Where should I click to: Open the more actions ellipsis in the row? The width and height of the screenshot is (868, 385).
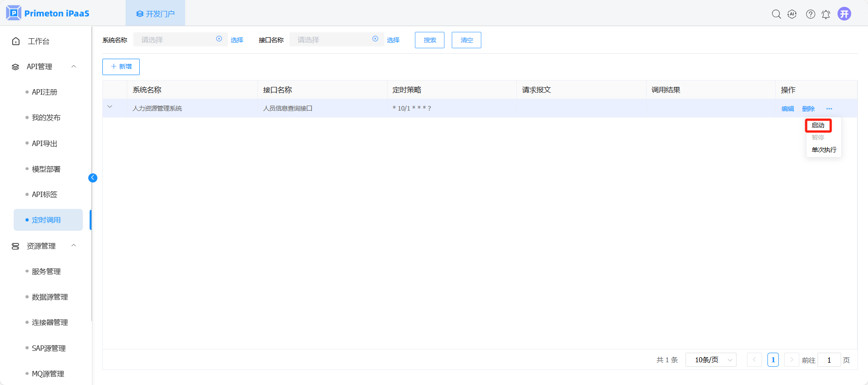pyautogui.click(x=829, y=109)
